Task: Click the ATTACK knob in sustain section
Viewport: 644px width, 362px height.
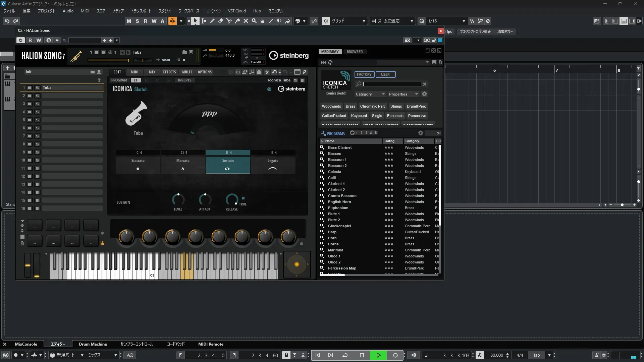Action: point(205,200)
